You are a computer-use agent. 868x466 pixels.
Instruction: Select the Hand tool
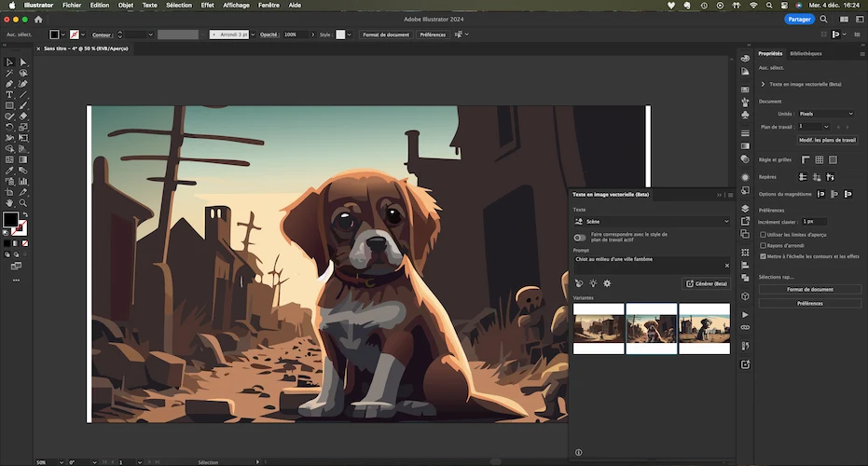pyautogui.click(x=9, y=202)
